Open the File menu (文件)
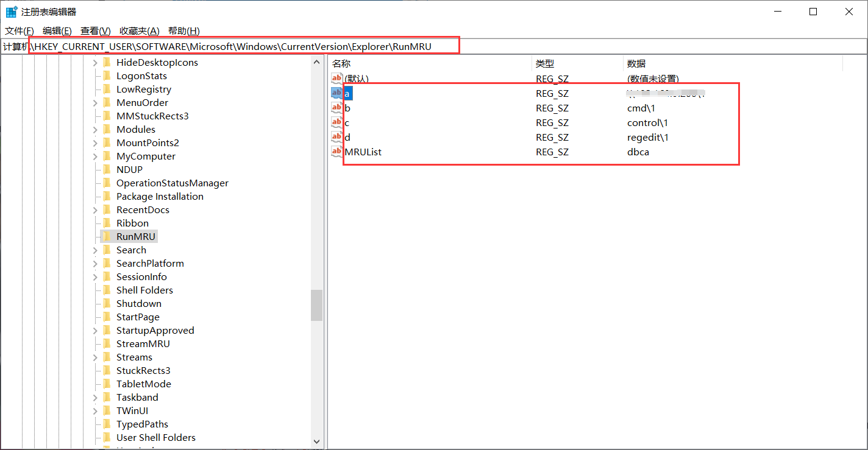The image size is (868, 450). [20, 31]
